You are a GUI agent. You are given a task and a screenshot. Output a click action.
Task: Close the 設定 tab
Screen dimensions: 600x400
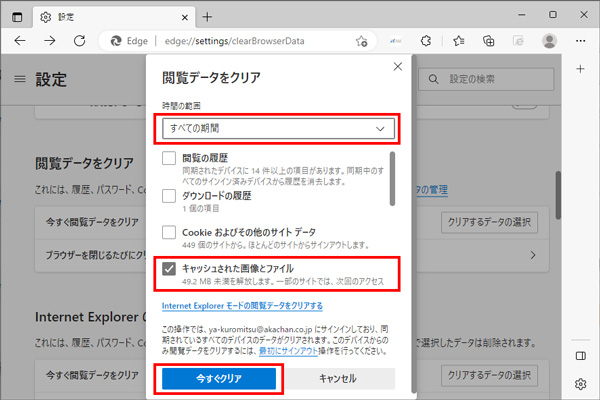coord(184,17)
